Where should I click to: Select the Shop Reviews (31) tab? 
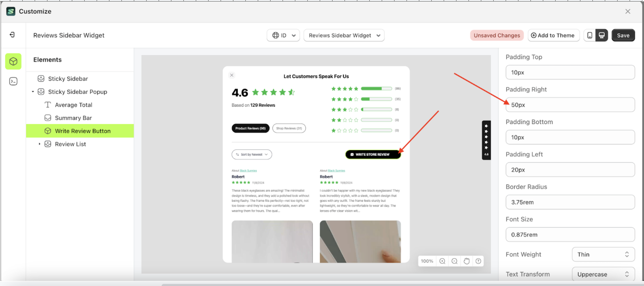coord(289,128)
